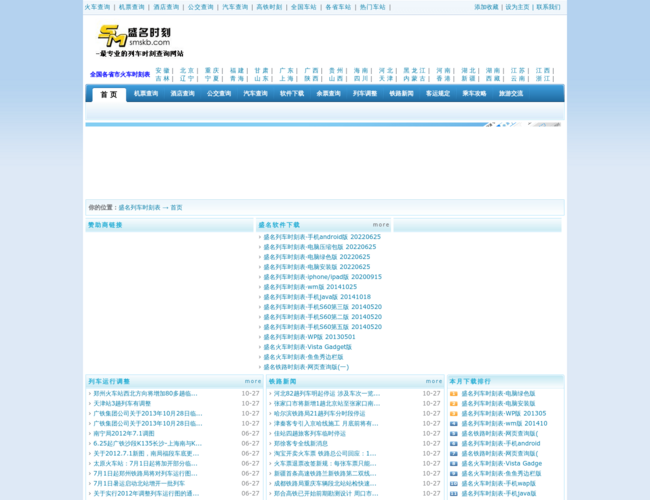Viewport: 650px width, 500px height.
Task: Click the rank icon beside WP版 201305 download
Action: 453,414
